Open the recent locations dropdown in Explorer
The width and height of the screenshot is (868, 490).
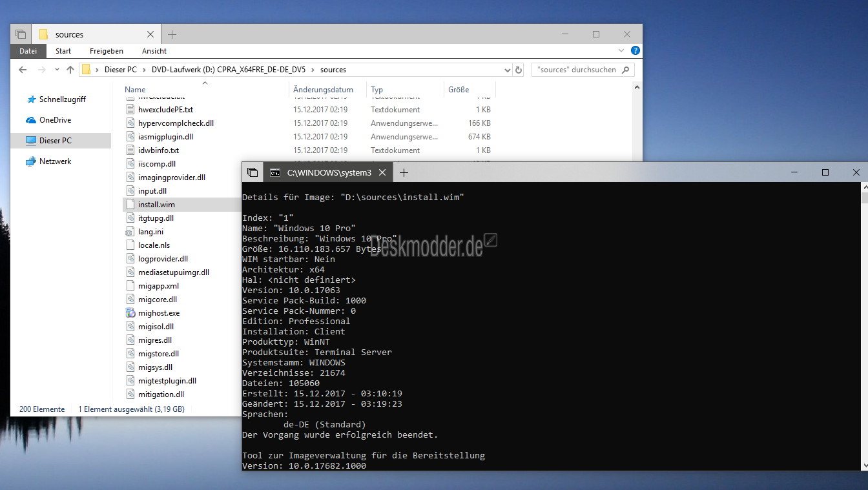coord(57,70)
